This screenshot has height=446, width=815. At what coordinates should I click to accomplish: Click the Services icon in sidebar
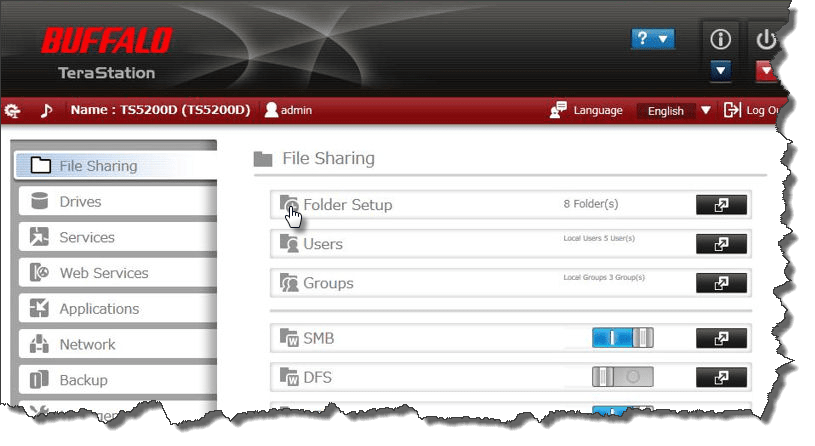click(39, 237)
